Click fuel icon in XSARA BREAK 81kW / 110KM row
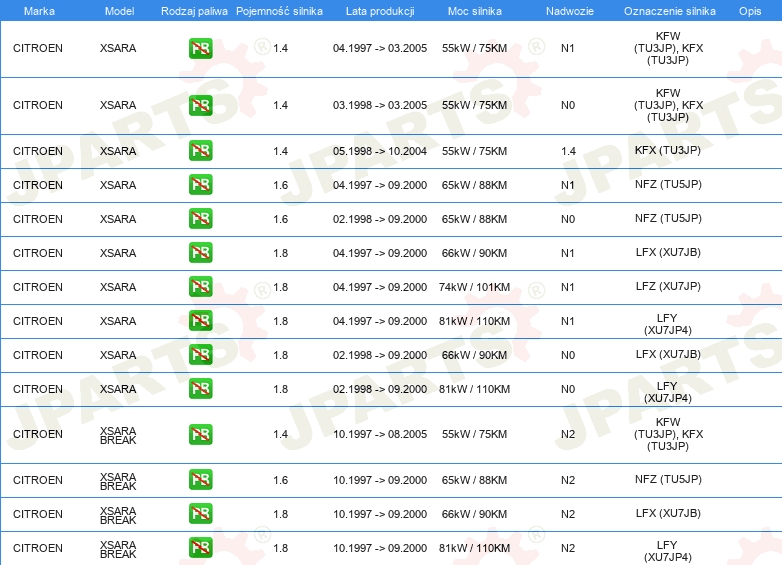782x565 pixels. [x=200, y=547]
